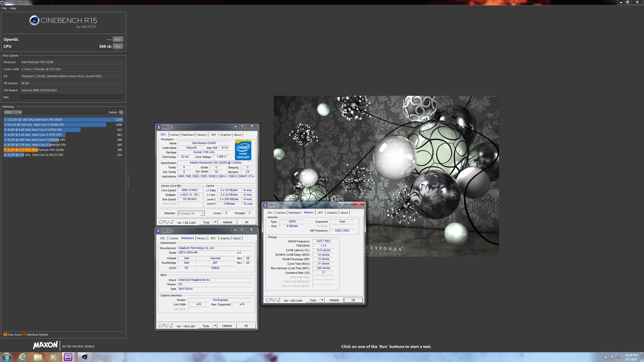Switch to Memory tab in top CPU-Z window
Image resolution: width=644 pixels, height=362 pixels.
[202, 135]
